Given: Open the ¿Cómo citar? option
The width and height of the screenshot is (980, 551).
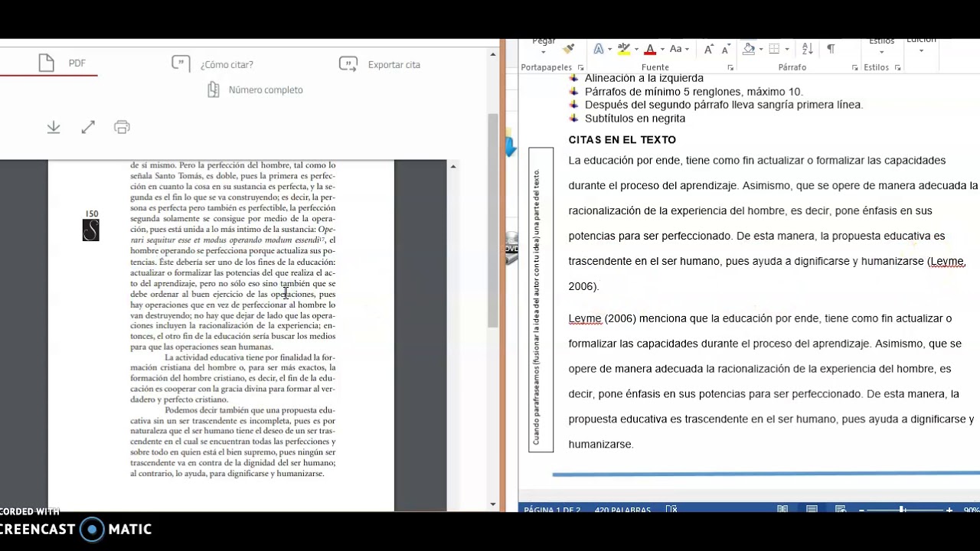Looking at the screenshot, I should [x=227, y=65].
